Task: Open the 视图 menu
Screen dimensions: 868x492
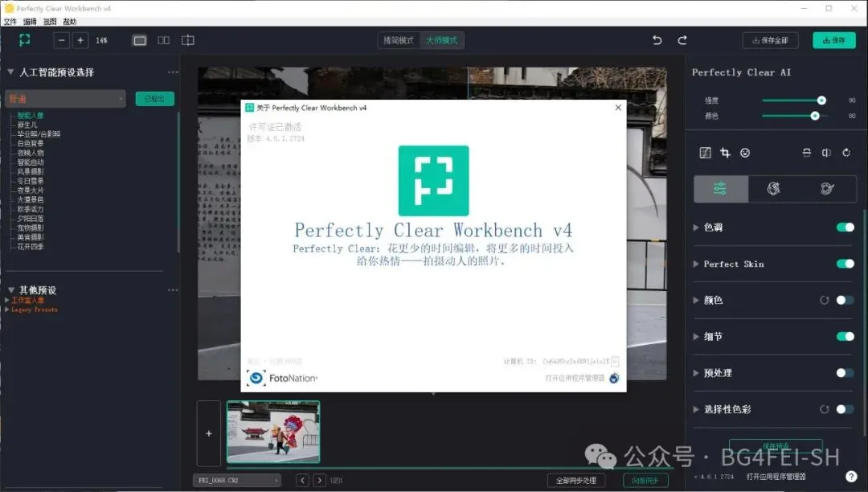Action: (50, 22)
